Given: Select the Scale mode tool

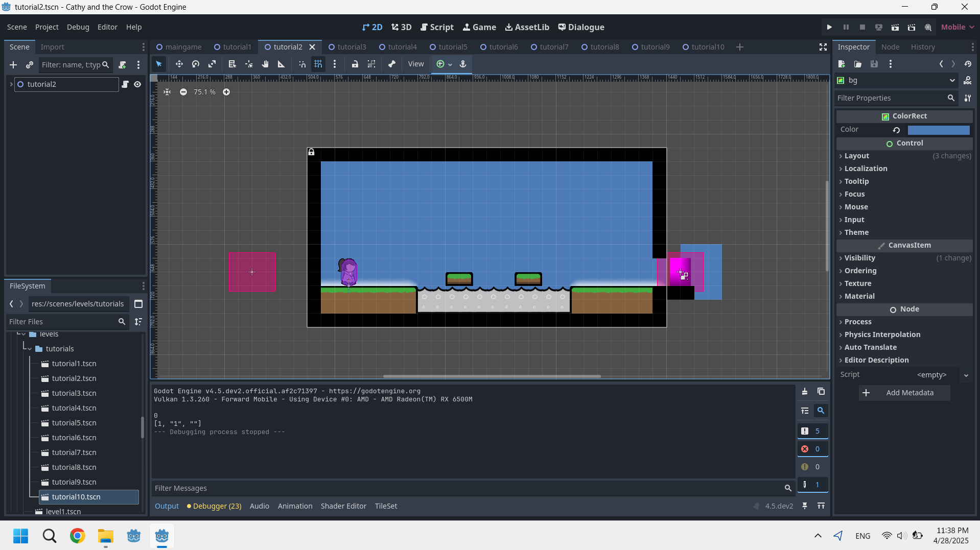Looking at the screenshot, I should click(212, 64).
